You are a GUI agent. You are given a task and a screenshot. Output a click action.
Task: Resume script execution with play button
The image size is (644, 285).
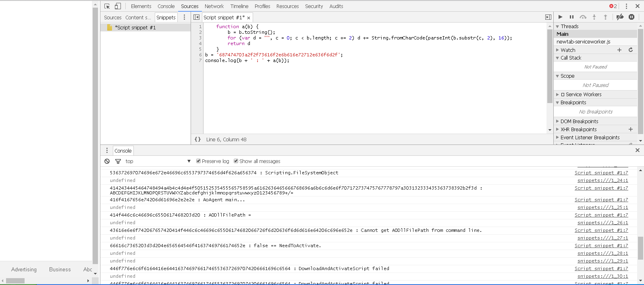[560, 17]
